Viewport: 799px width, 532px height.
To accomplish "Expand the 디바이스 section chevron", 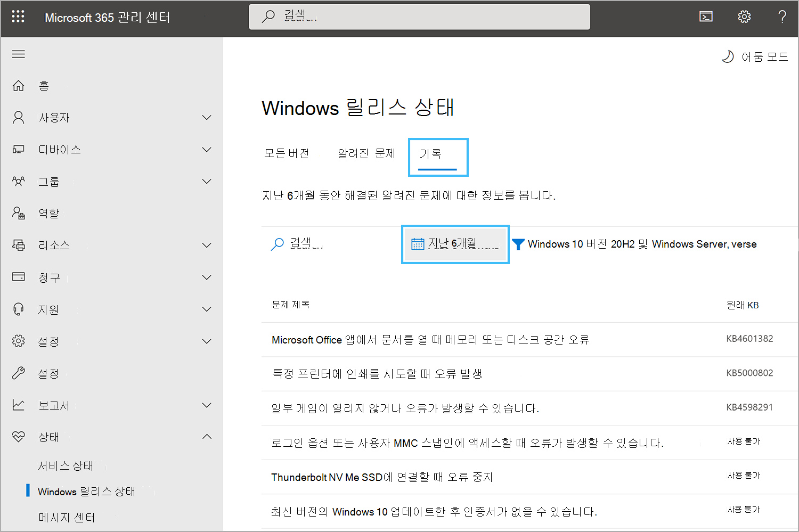I will click(207, 150).
